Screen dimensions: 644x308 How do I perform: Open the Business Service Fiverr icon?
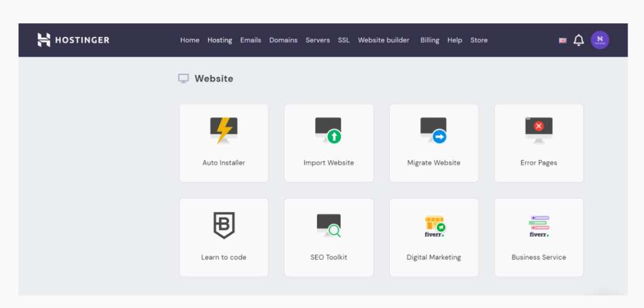[x=539, y=225]
